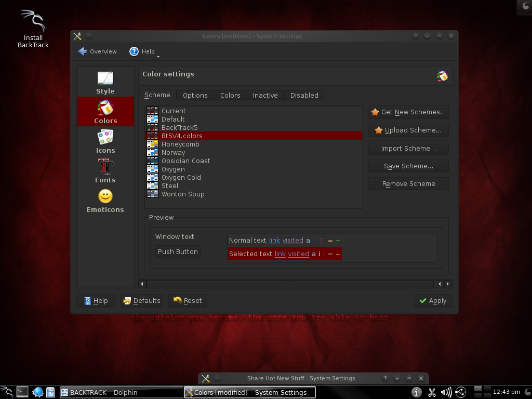
Task: Click the help icon in Share Hot New Stuff title bar
Action: tap(385, 378)
